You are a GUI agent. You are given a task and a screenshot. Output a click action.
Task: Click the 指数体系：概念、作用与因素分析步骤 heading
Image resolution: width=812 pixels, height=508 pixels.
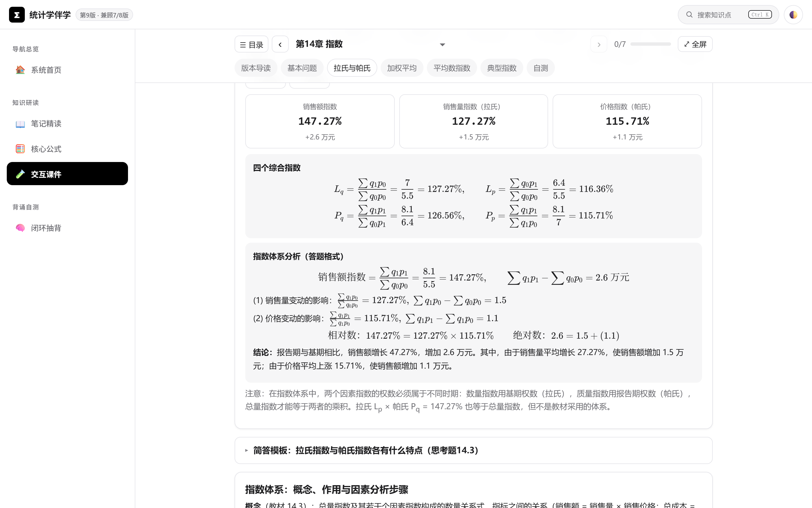coord(326,489)
